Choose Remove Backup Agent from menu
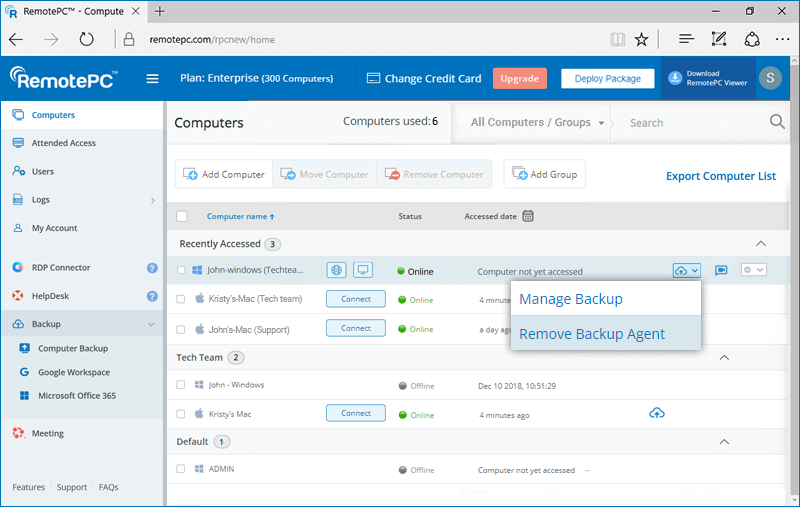This screenshot has height=507, width=800. [x=592, y=334]
